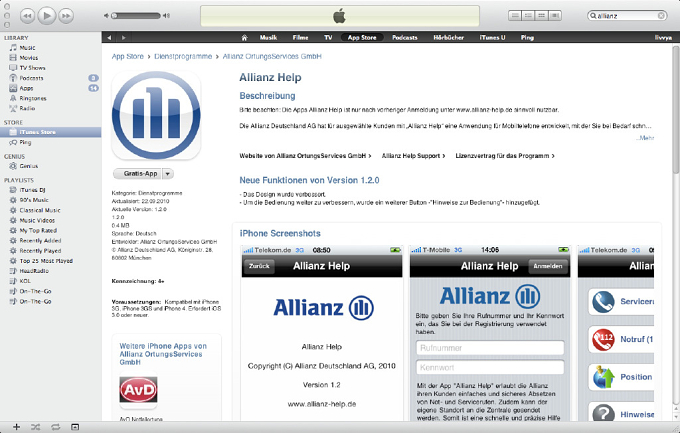Clear the search field with the X button
Screen dimensions: 680x433
[661, 16]
